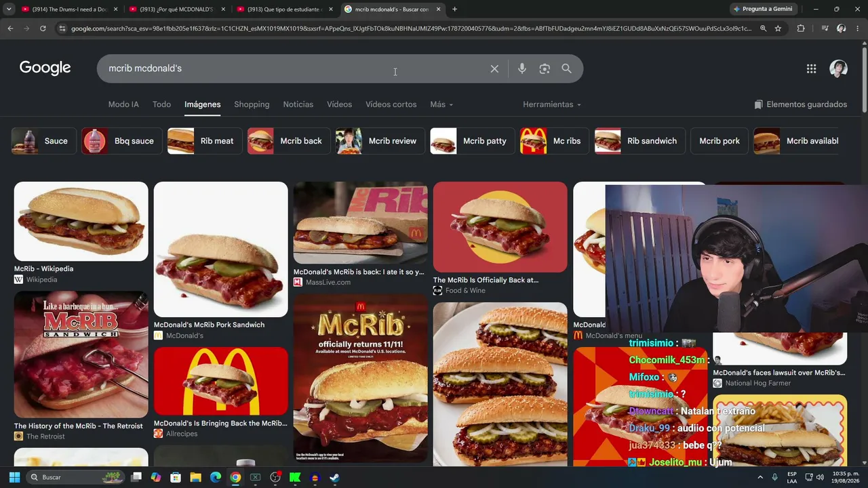Switch to the '¿Por qué MCDONALD'S' tab
This screenshot has width=868, height=488.
pyautogui.click(x=178, y=9)
